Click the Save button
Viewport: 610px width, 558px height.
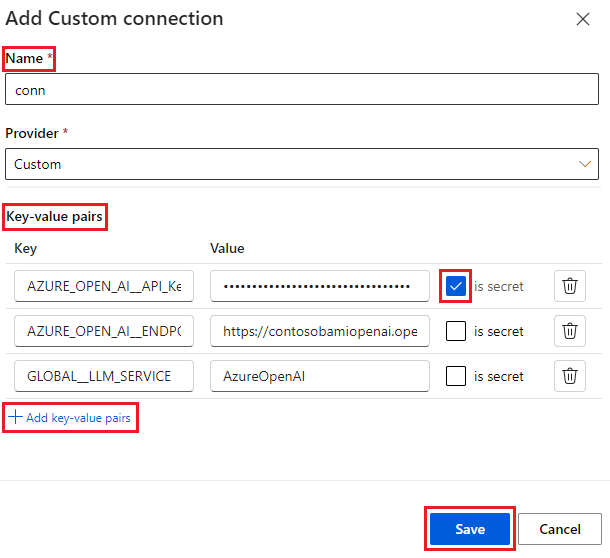pyautogui.click(x=470, y=529)
